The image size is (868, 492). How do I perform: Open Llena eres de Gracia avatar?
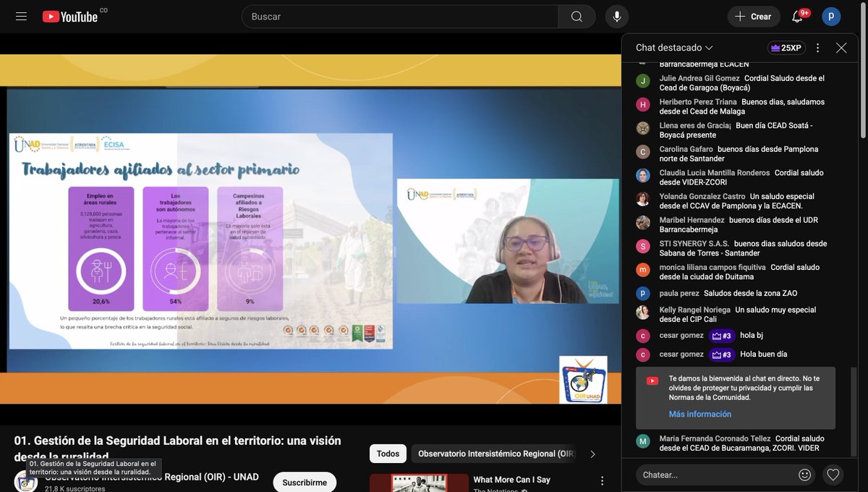click(643, 128)
